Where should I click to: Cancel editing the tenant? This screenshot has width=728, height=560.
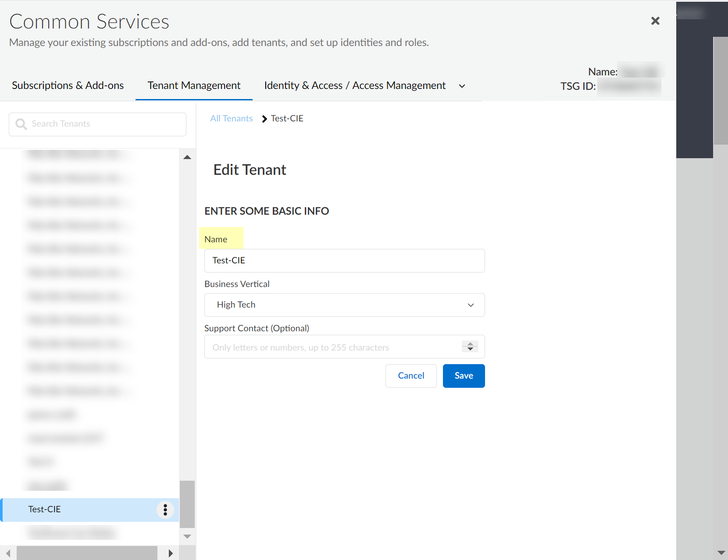(411, 376)
